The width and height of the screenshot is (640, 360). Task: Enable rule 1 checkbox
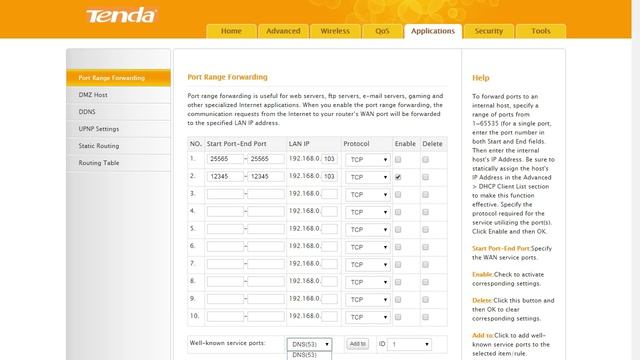398,160
